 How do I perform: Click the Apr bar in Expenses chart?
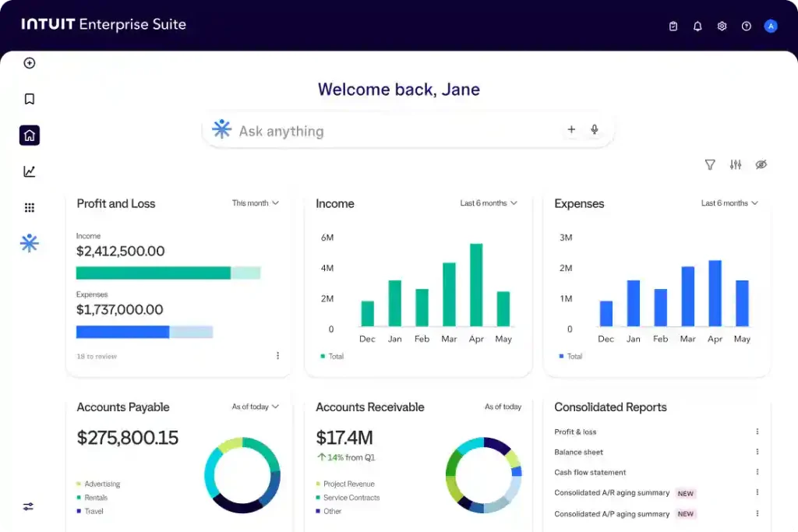point(715,294)
